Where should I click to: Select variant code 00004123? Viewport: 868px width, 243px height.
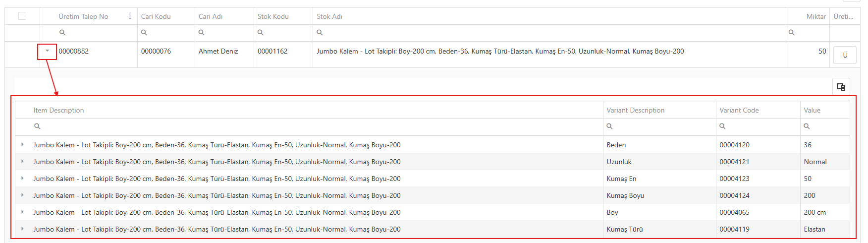735,179
